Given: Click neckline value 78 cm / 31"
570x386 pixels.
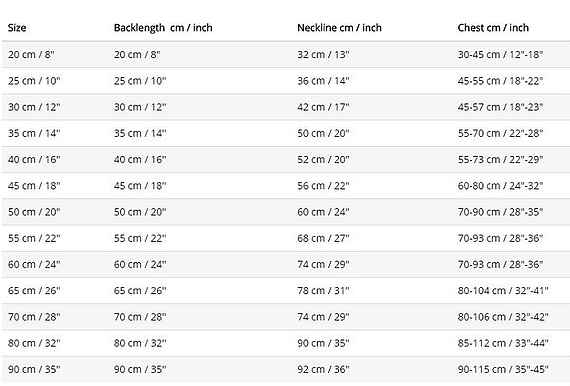Looking at the screenshot, I should coord(323,291).
